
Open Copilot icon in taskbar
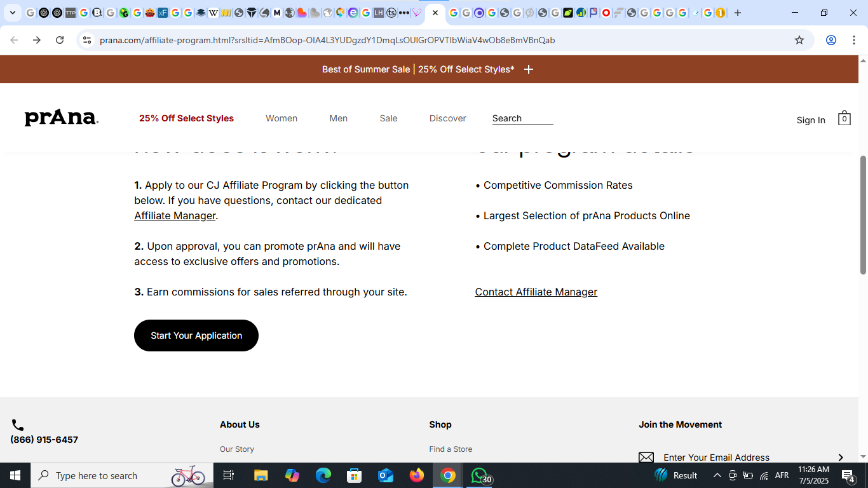[x=292, y=475]
